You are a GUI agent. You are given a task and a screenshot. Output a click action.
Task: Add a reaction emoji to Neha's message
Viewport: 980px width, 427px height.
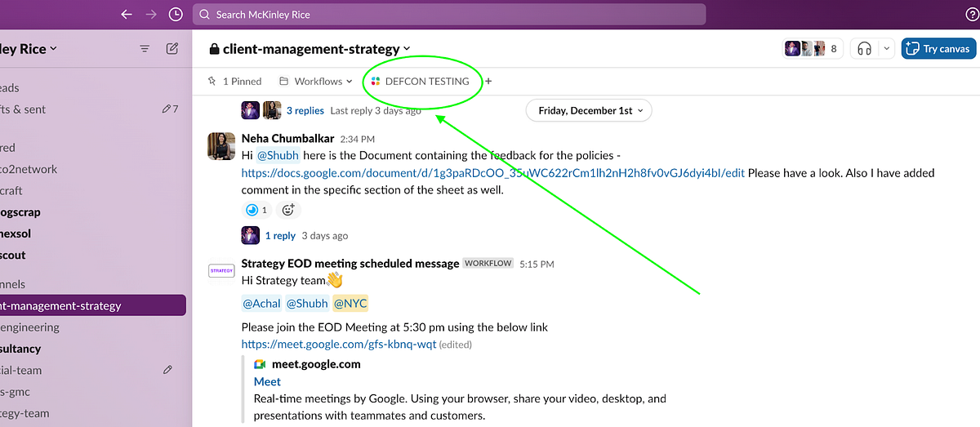point(288,210)
